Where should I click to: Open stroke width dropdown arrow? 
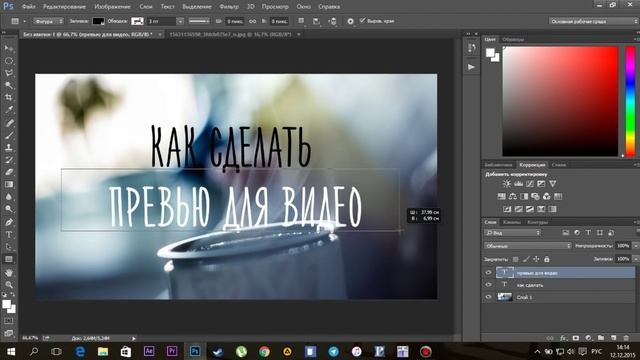coord(180,21)
